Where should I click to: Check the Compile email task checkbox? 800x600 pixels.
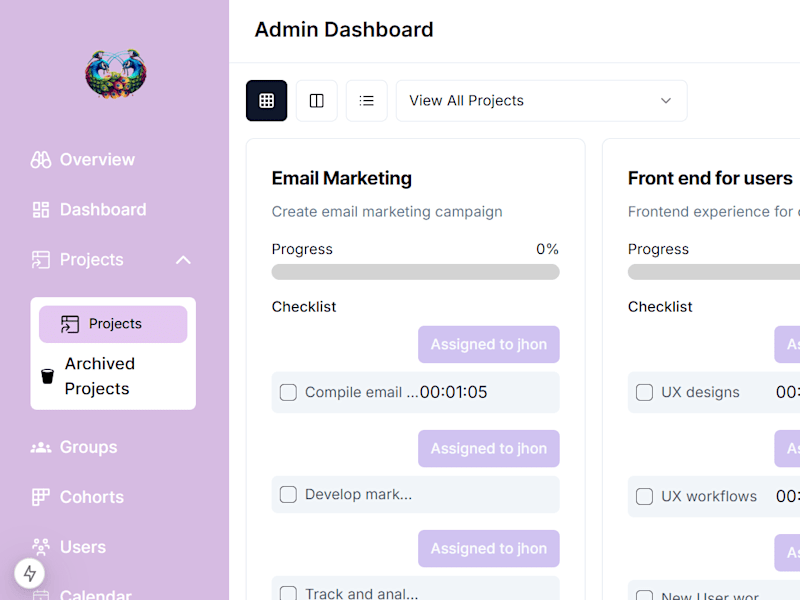(288, 392)
